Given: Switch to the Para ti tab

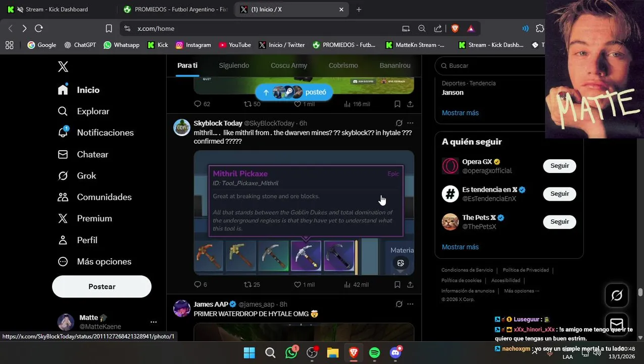Looking at the screenshot, I should (187, 65).
